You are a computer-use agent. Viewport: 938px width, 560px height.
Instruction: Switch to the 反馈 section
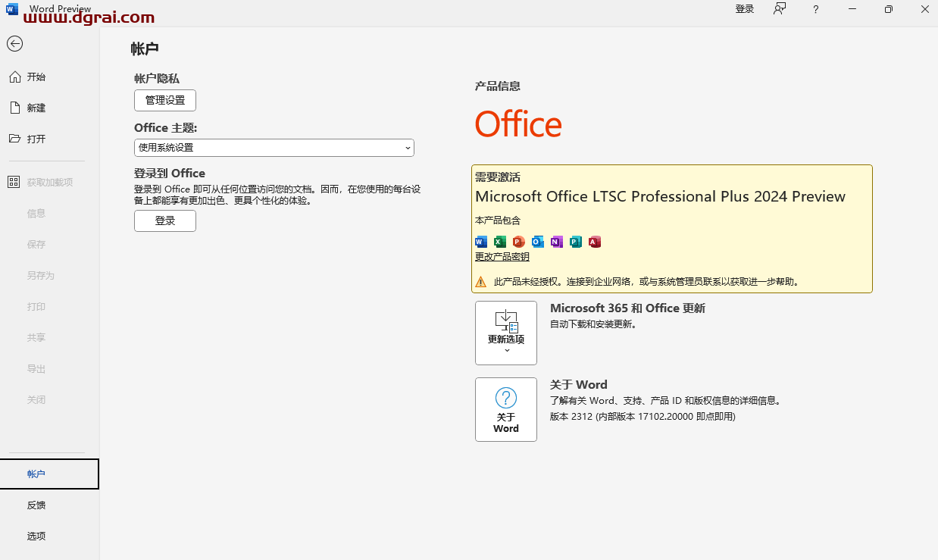[36, 505]
